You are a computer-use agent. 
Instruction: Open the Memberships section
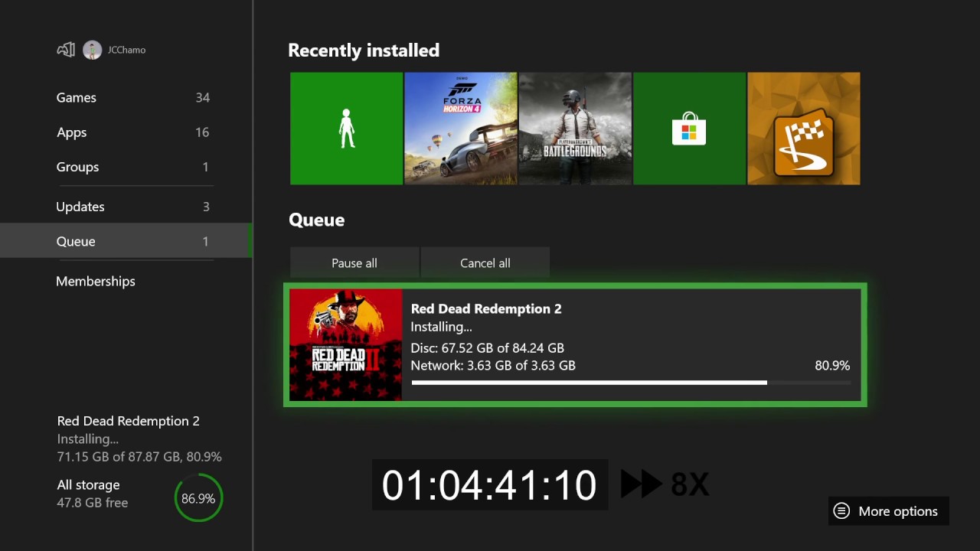[126, 281]
